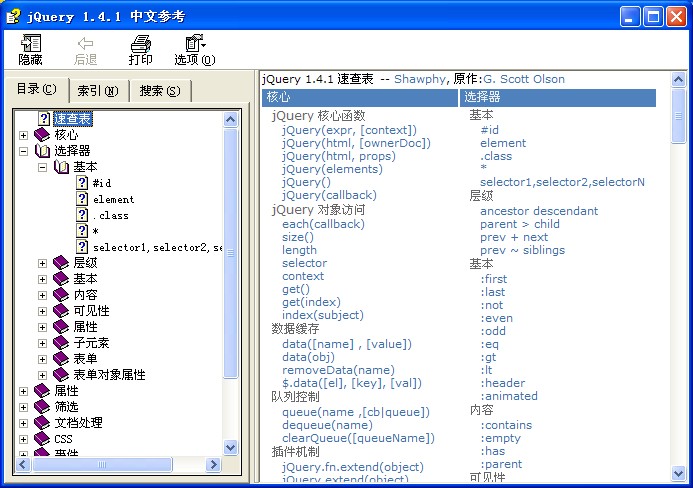The height and width of the screenshot is (488, 693).
Task: Click the tree pane scroll-down arrow
Action: [231, 447]
